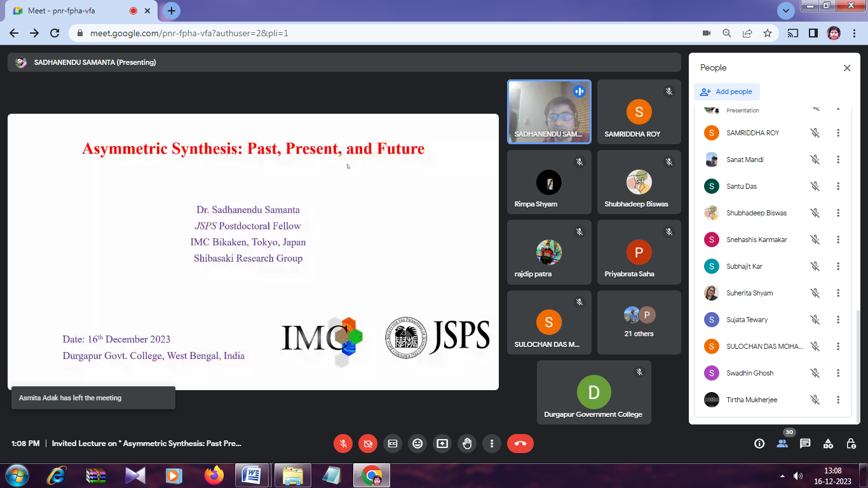Raise hand in the meeting
The image size is (868, 488).
coord(467,444)
